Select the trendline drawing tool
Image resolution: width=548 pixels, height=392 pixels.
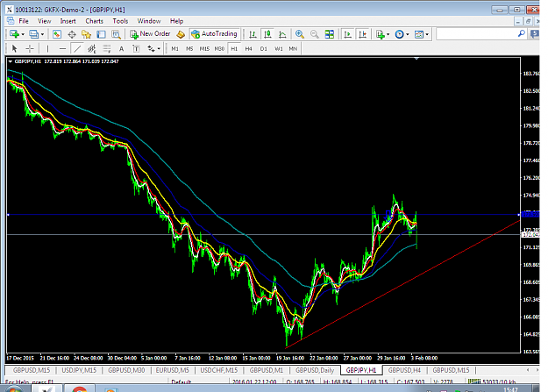(77, 48)
